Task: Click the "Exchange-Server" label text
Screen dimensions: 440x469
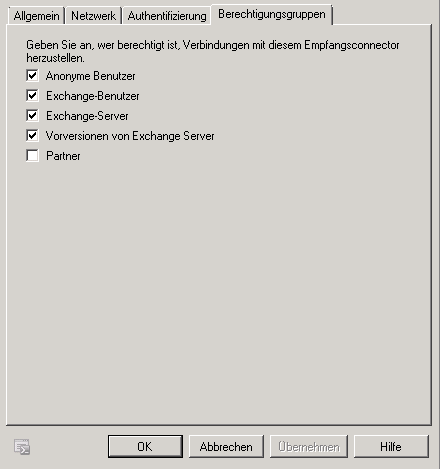Action: click(x=87, y=116)
